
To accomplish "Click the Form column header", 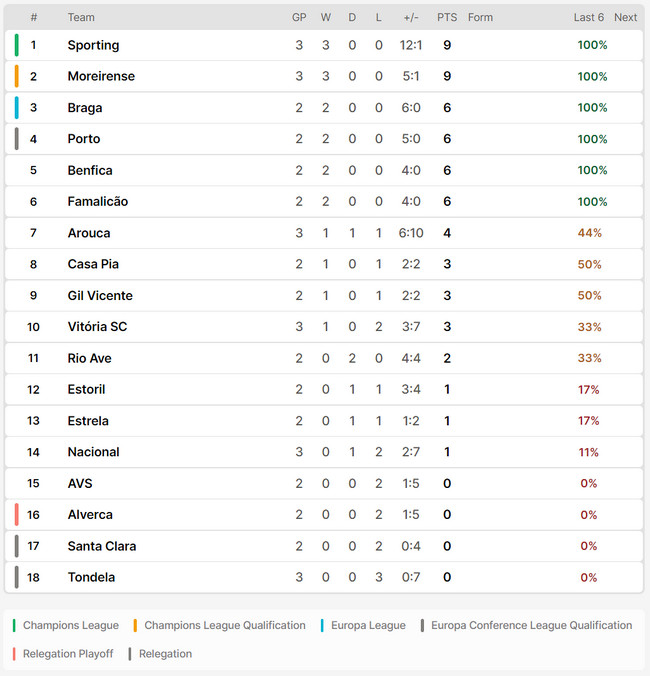I will click(x=480, y=17).
